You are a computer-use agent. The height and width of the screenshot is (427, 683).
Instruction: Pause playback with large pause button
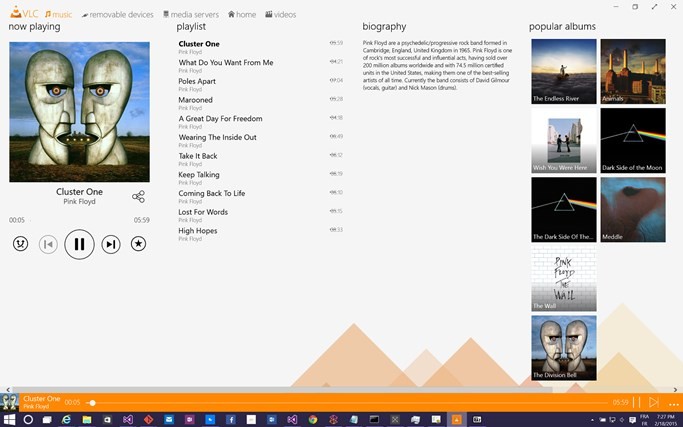[x=79, y=244]
